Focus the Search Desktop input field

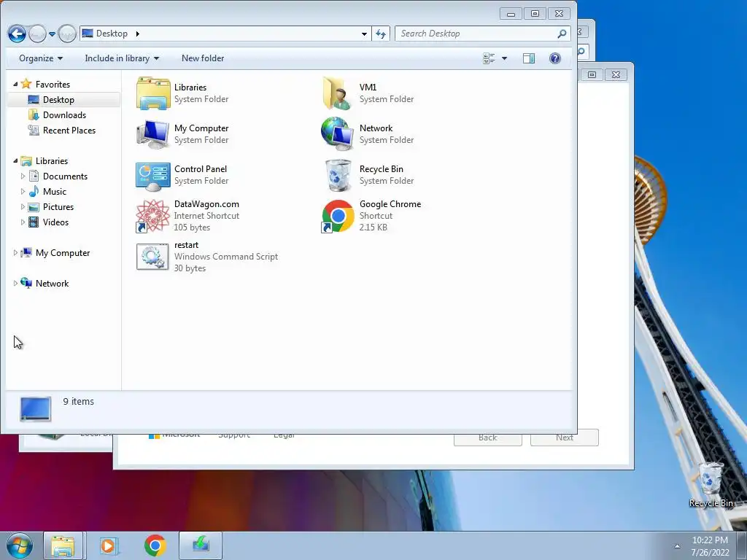[x=477, y=34]
